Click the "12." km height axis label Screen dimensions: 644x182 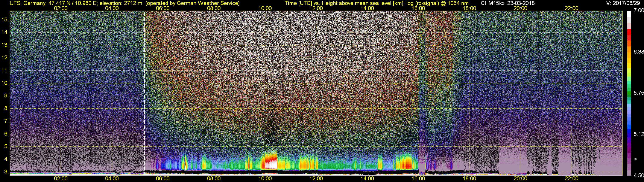(x=5, y=58)
